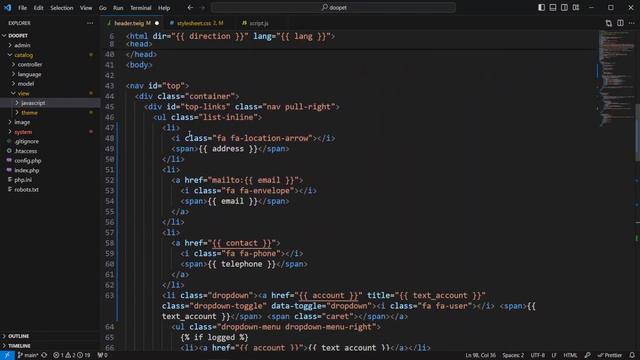Open Customize Layout options

576,7
